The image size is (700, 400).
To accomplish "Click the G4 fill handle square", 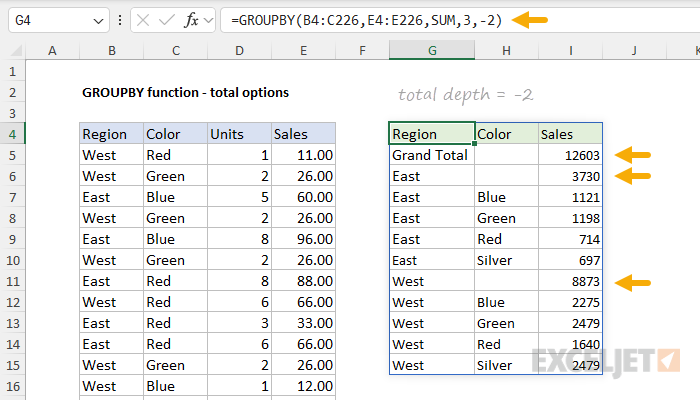I will 474,143.
